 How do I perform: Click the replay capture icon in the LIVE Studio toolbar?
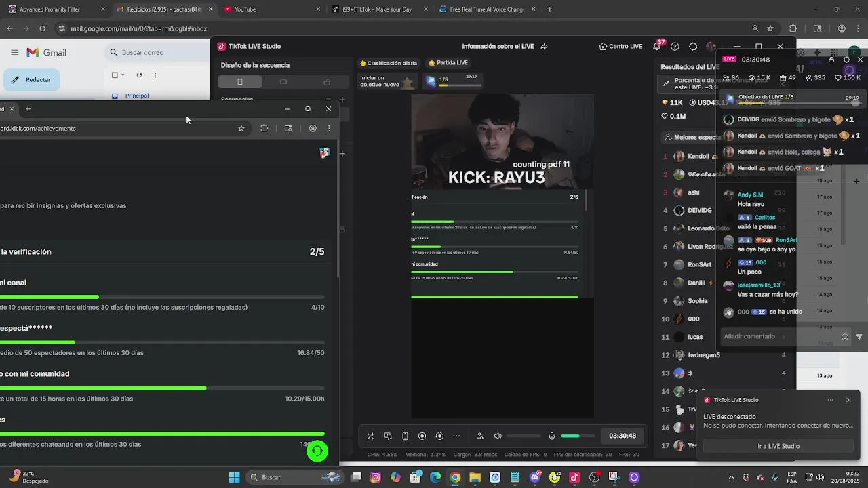point(439,436)
